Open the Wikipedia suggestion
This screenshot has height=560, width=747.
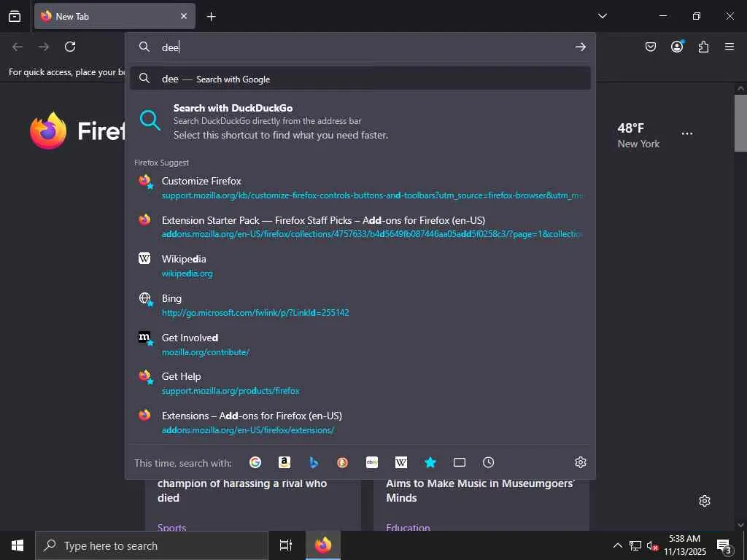(x=360, y=265)
